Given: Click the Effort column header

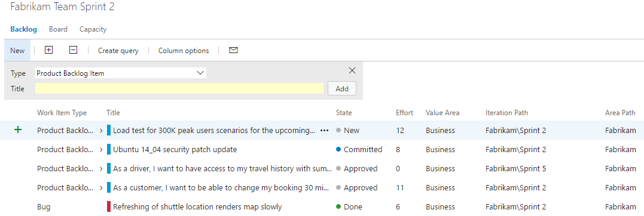Looking at the screenshot, I should point(405,112).
